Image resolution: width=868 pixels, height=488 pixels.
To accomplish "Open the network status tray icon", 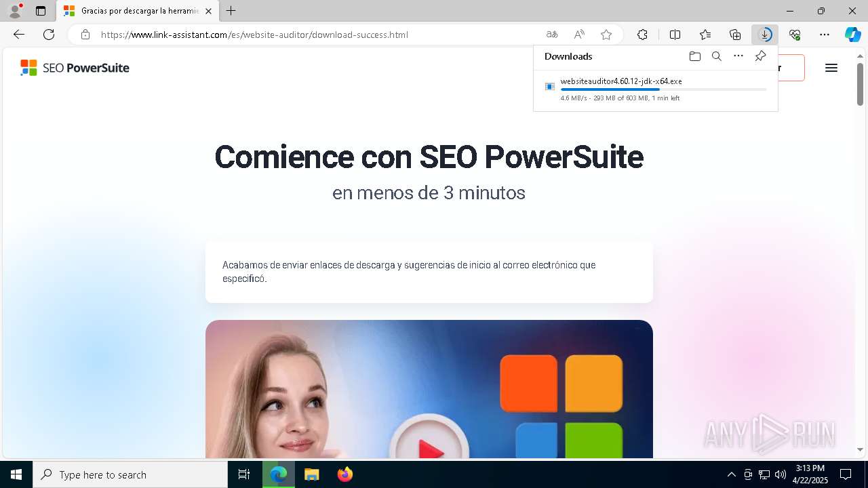I will point(764,474).
